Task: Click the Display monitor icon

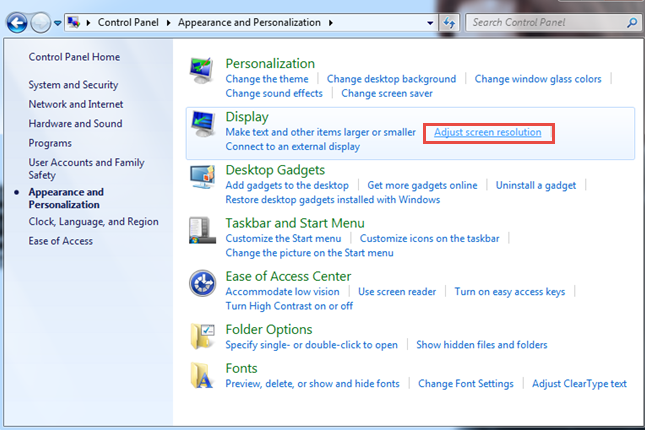Action: click(202, 124)
